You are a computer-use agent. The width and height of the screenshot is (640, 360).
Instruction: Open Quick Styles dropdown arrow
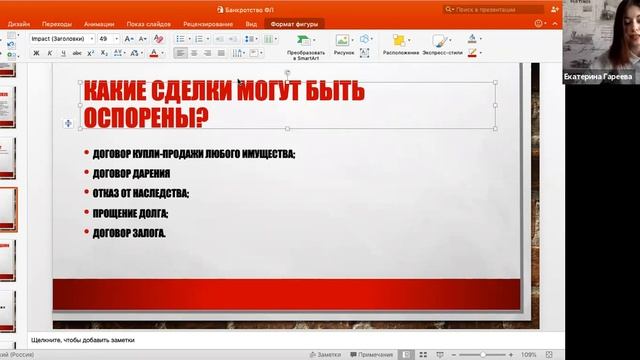[x=450, y=40]
